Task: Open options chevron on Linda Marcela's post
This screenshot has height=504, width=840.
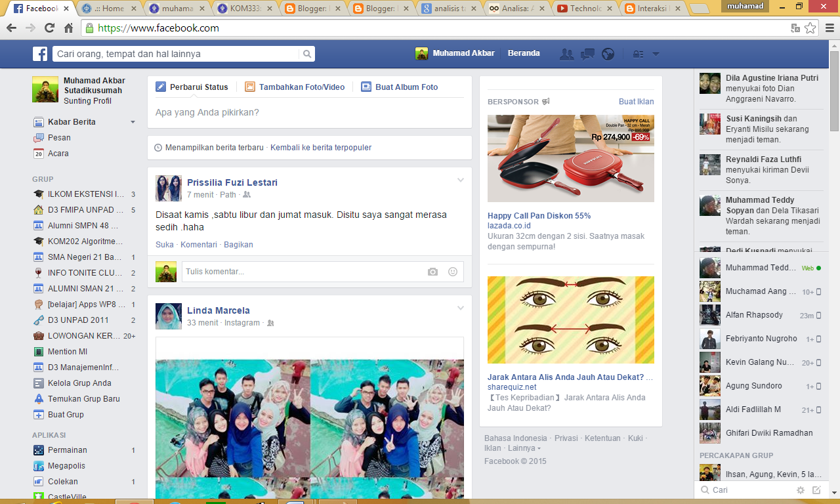Action: pos(461,306)
